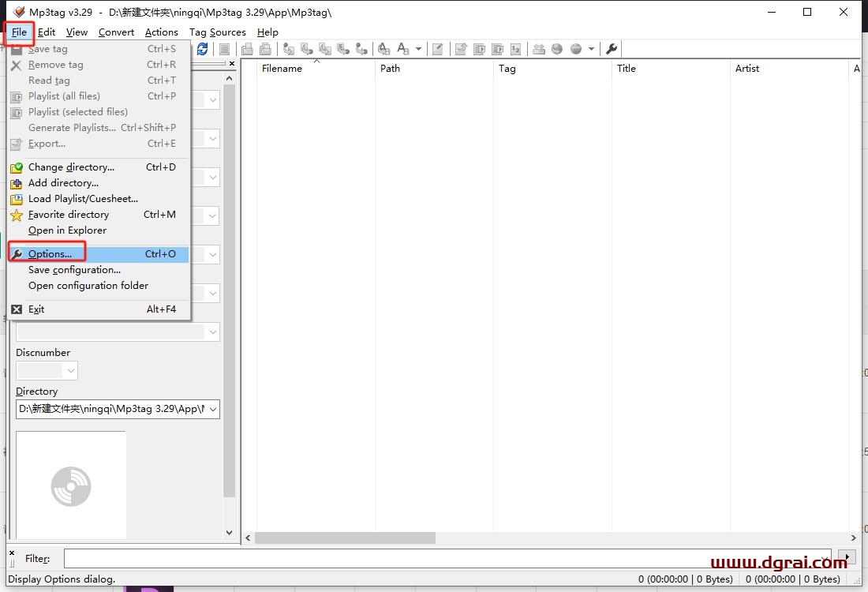This screenshot has width=868, height=592.
Task: Click the Filename - Filename converter icon
Action: point(325,49)
